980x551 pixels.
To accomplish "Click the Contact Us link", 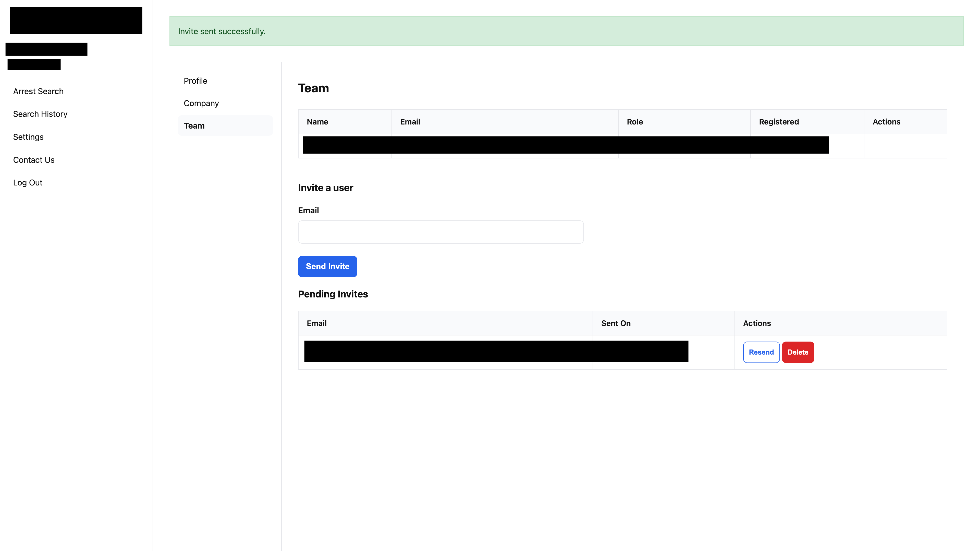I will [33, 160].
